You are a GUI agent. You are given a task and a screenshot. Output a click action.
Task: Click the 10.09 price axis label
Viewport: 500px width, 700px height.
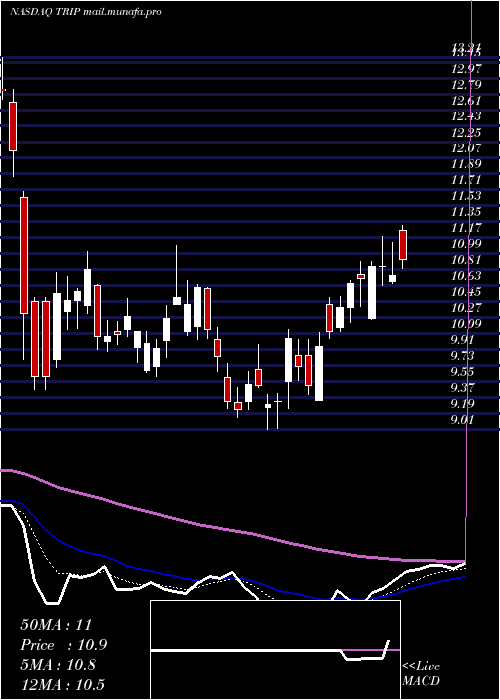[467, 324]
